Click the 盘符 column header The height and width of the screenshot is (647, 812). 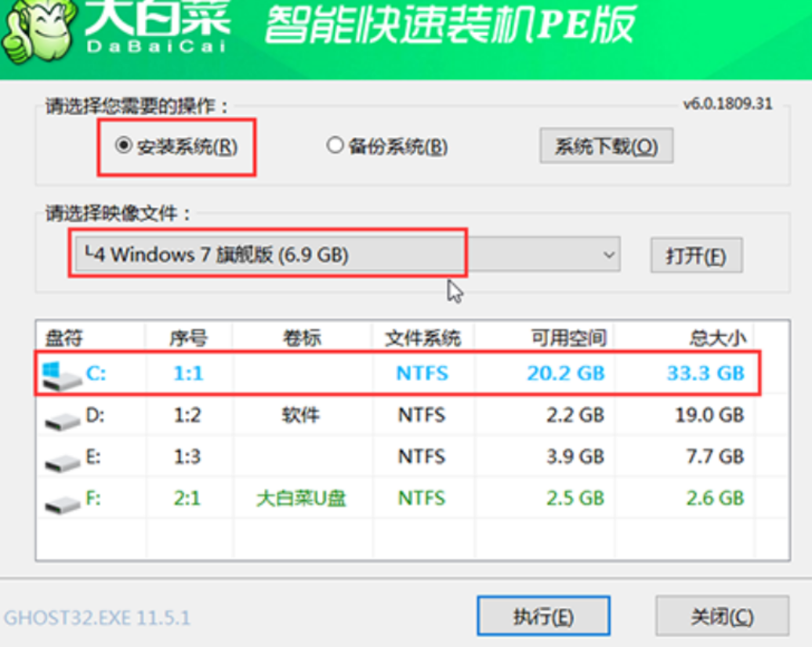[63, 338]
